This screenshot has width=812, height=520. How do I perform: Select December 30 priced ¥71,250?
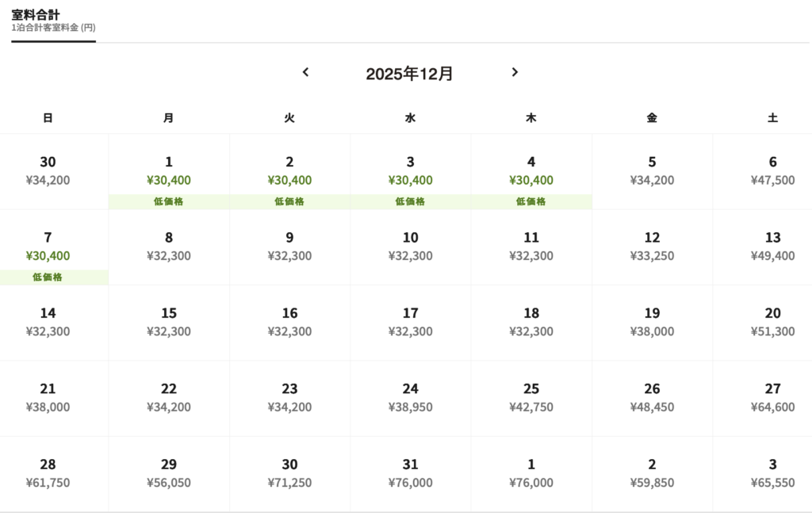pos(289,475)
